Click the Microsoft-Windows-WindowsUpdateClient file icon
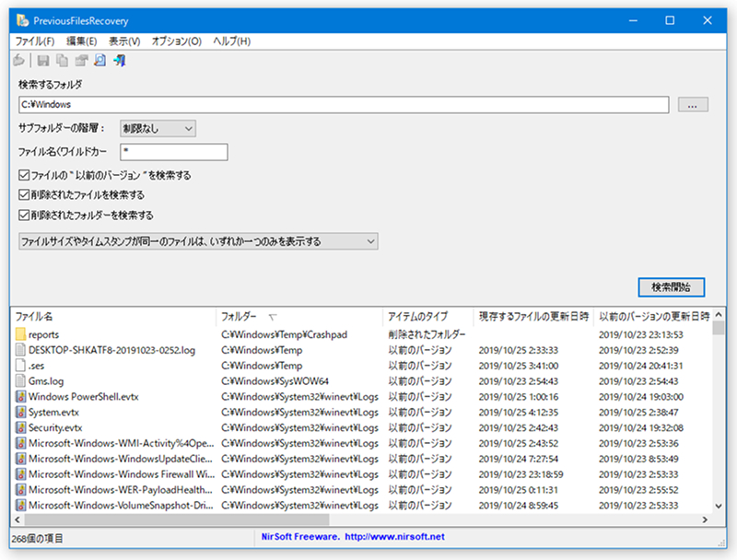This screenshot has height=560, width=737. pyautogui.click(x=20, y=459)
